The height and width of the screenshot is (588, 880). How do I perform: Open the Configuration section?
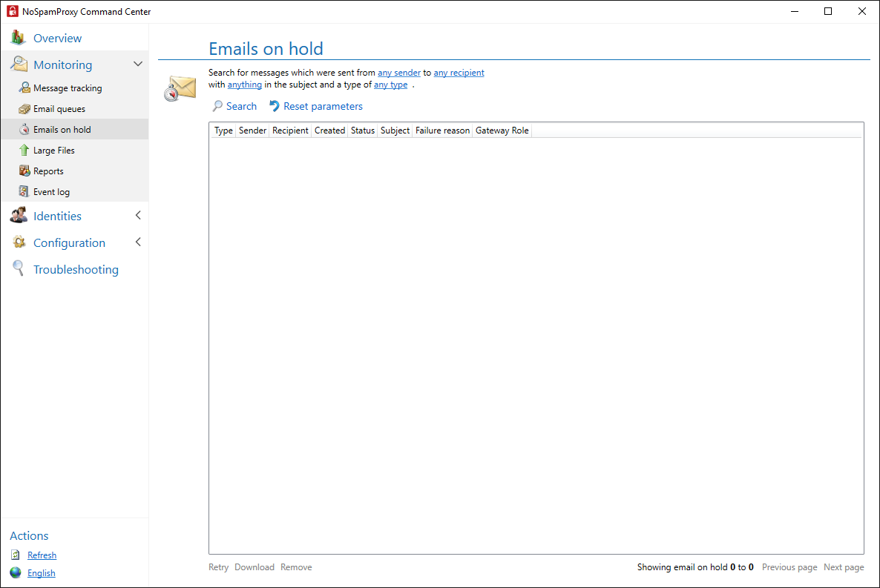[69, 243]
